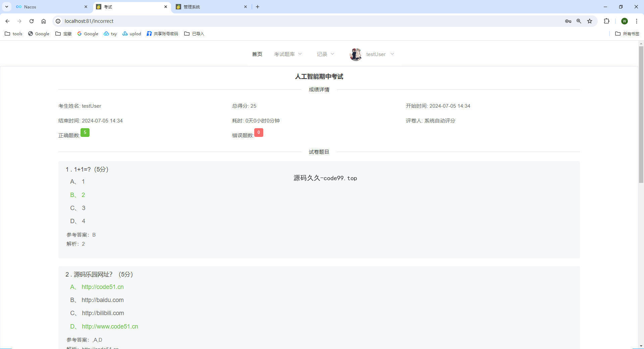The height and width of the screenshot is (349, 644).
Task: Click the testUser avatar picture
Action: (356, 54)
